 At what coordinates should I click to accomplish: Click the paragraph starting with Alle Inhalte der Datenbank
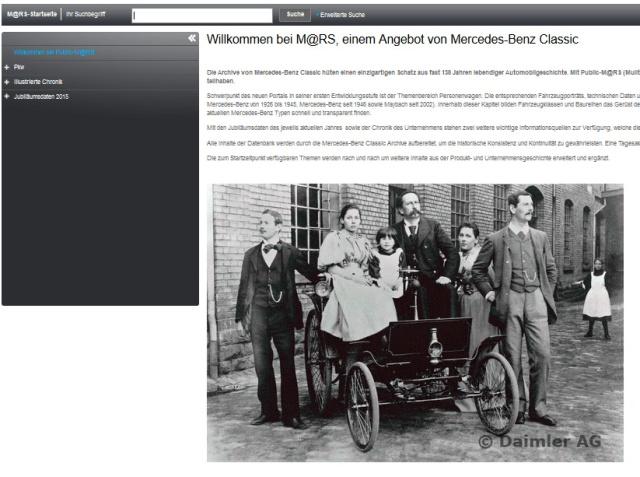(422, 144)
